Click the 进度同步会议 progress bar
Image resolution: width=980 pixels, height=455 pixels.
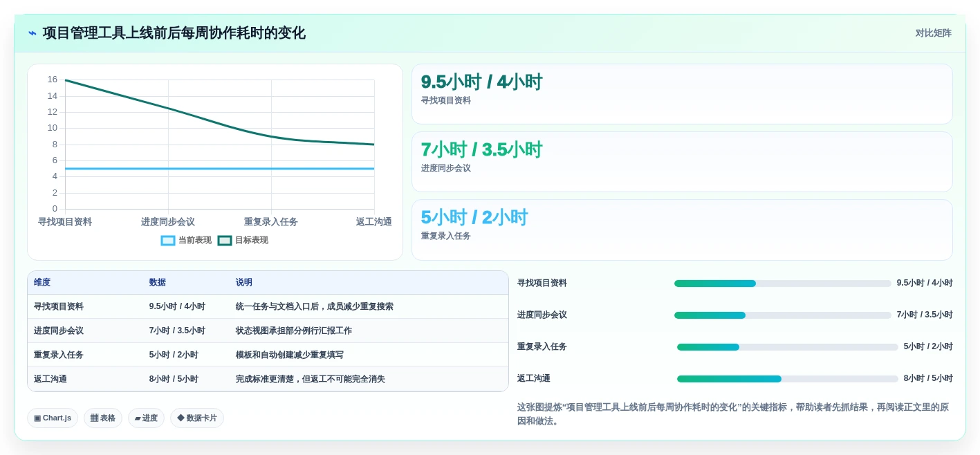coord(782,315)
